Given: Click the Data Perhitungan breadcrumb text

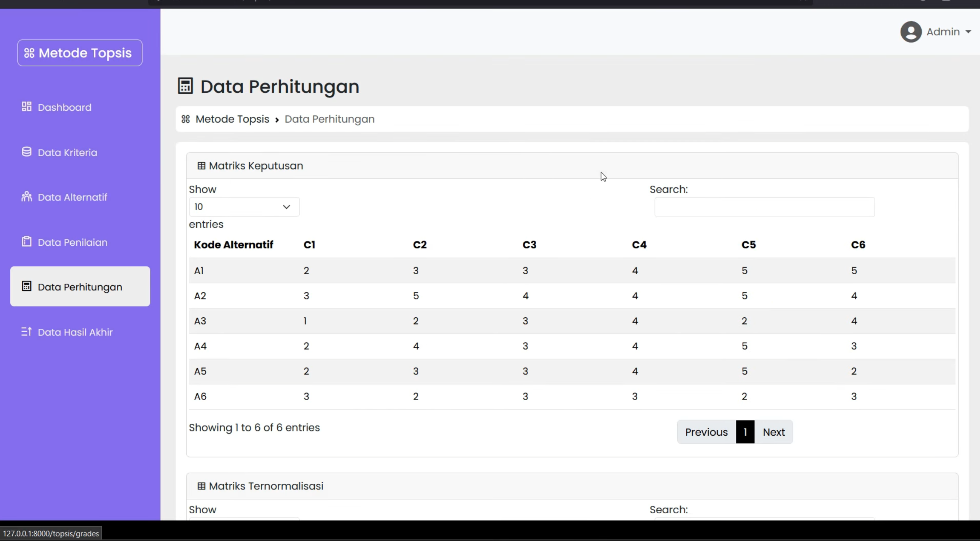Looking at the screenshot, I should 329,119.
